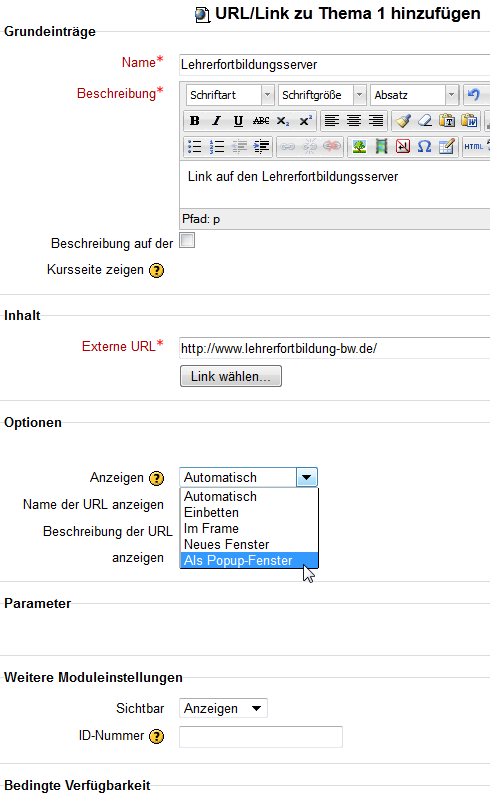Toggle italic formatting in the editor
This screenshot has width=490, height=795.
pos(217,121)
